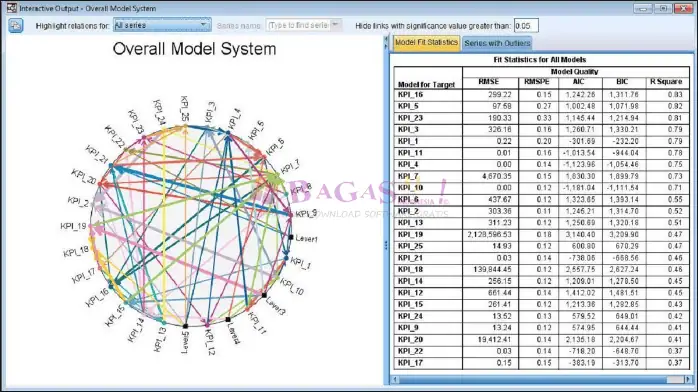Switch to the Model Fit Statistics tab

426,43
